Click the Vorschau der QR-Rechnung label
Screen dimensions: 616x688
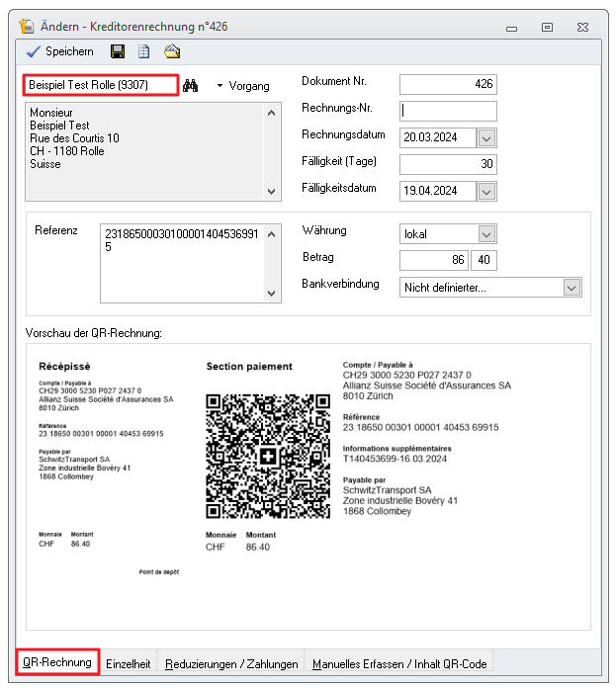pos(94,333)
